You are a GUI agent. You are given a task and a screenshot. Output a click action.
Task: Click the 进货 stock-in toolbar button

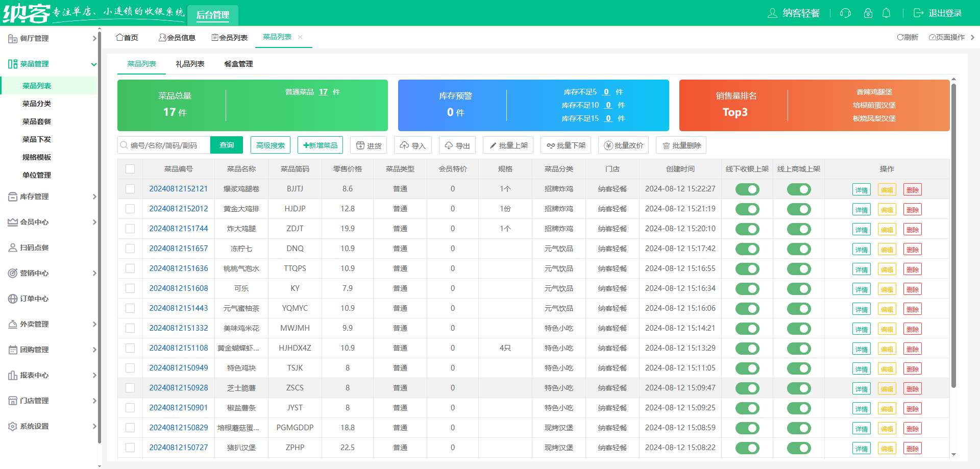click(369, 145)
